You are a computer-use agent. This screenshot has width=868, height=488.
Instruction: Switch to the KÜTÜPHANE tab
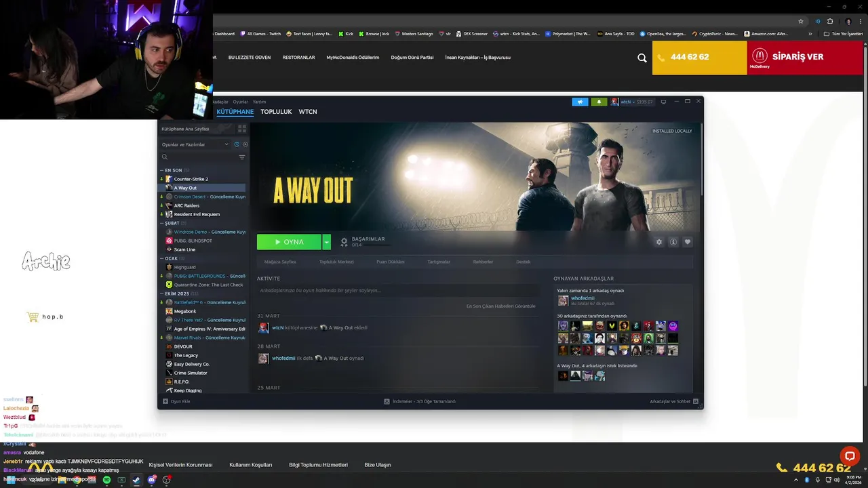tap(235, 112)
